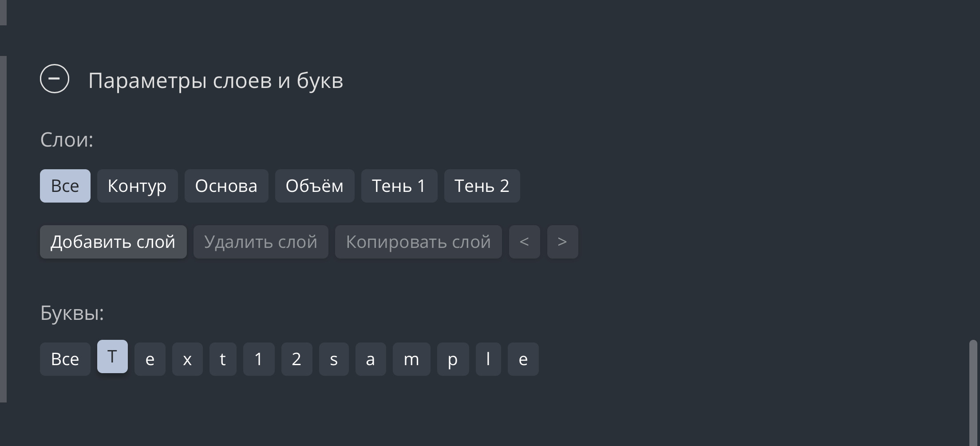Image resolution: width=980 pixels, height=446 pixels.
Task: Select the Объём layer
Action: pos(315,186)
